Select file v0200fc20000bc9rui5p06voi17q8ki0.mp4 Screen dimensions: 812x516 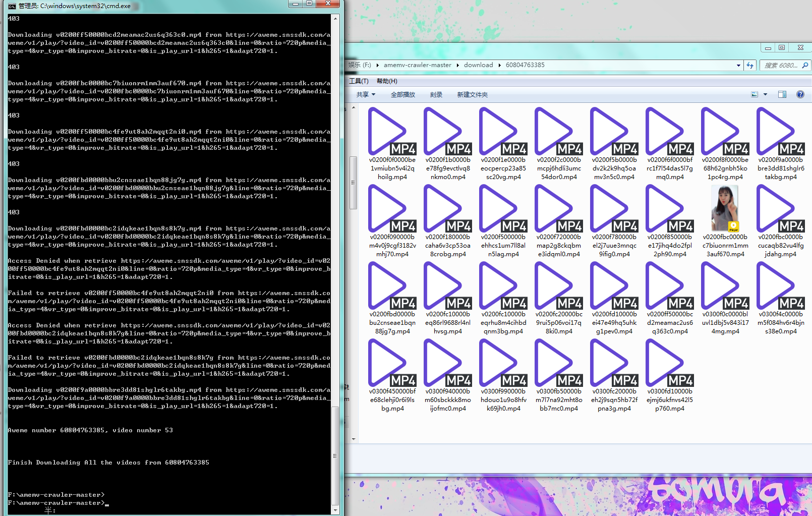click(559, 298)
